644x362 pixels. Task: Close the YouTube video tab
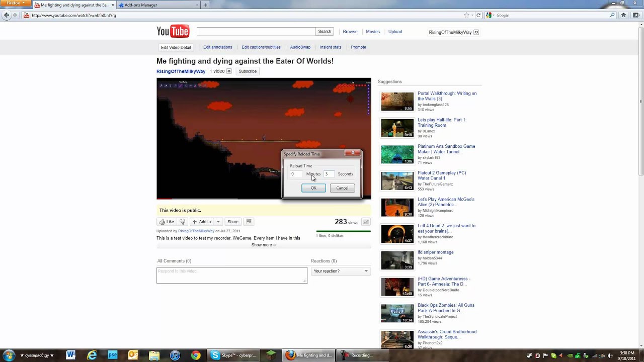click(113, 5)
